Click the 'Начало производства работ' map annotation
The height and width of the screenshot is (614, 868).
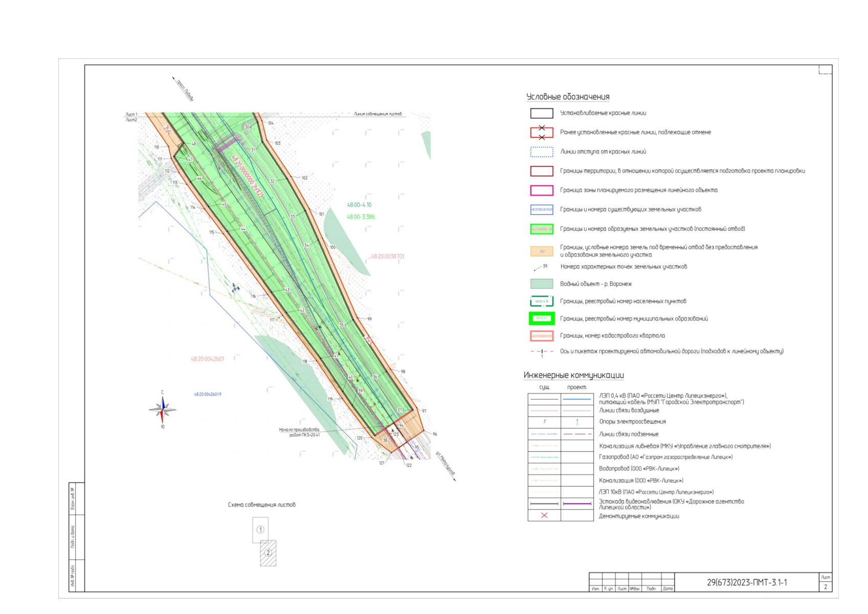pos(299,432)
